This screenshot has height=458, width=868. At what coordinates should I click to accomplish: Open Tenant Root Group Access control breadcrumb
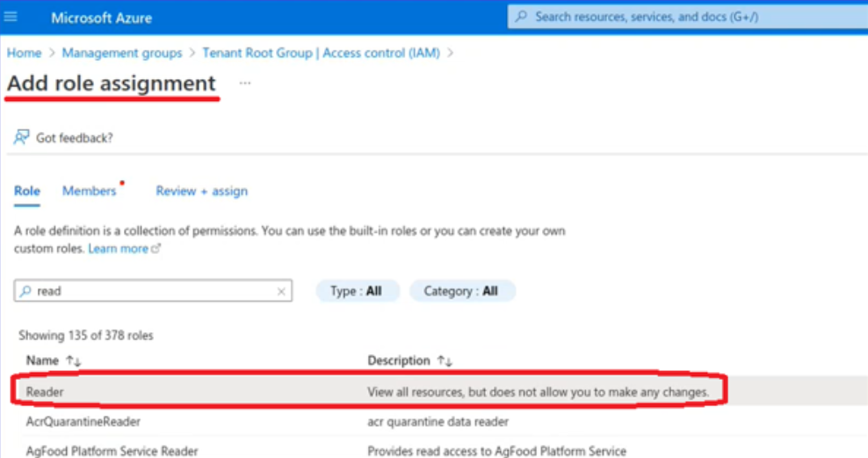[321, 53]
